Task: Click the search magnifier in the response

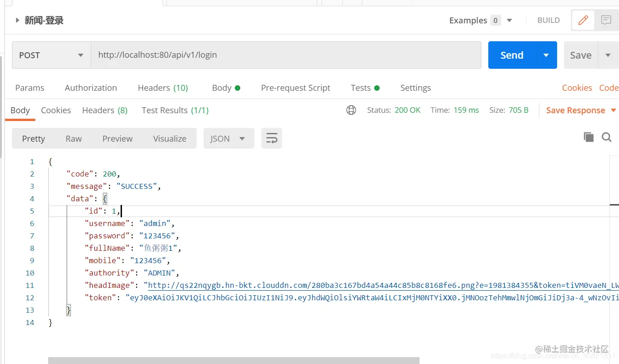Action: coord(607,137)
